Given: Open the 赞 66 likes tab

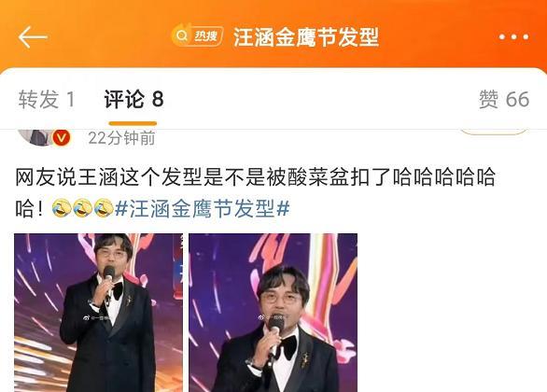Looking at the screenshot, I should pyautogui.click(x=504, y=99).
